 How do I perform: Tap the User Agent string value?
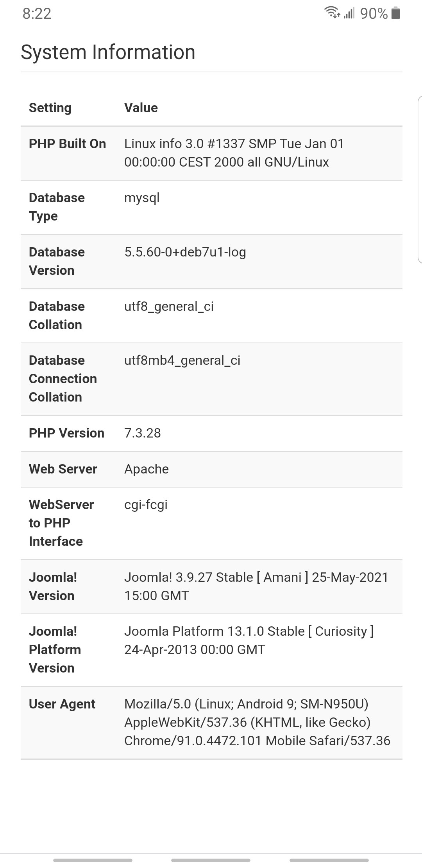257,723
